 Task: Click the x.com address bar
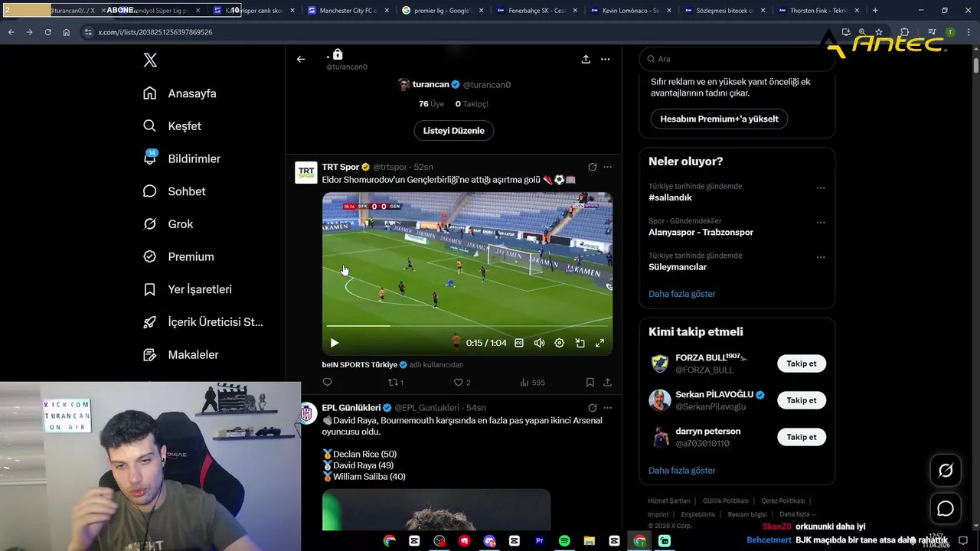coord(459,32)
